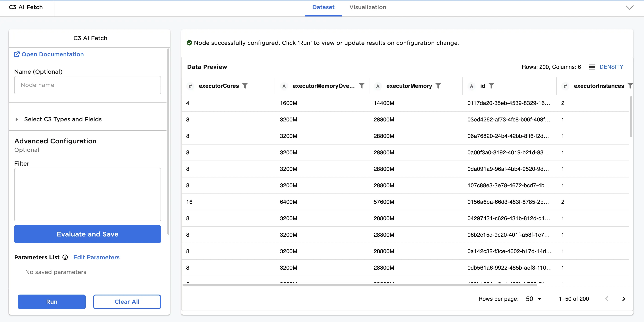Click the executorMemory filter funnel icon
Viewport: 644px width, 322px height.
click(438, 86)
